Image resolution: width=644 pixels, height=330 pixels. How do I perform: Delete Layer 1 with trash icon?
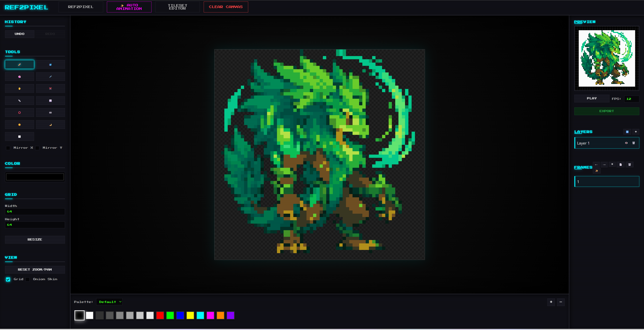point(633,143)
